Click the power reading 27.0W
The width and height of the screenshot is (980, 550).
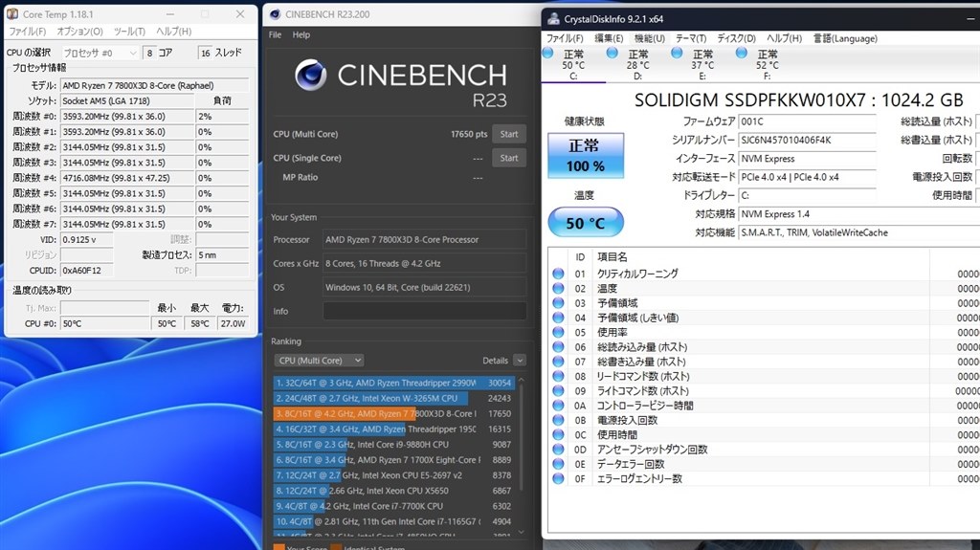(233, 323)
